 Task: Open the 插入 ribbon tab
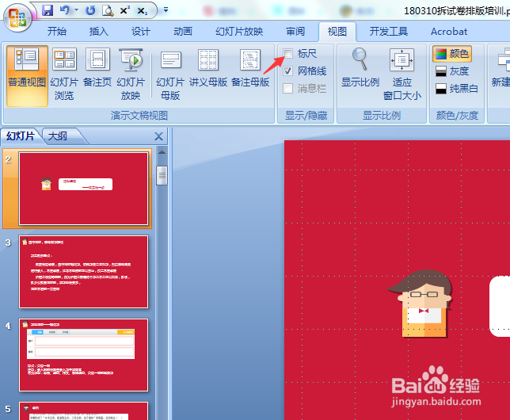[x=99, y=32]
